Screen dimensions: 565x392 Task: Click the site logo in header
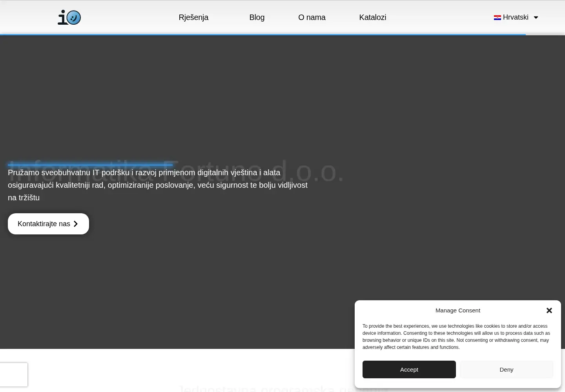tap(69, 17)
